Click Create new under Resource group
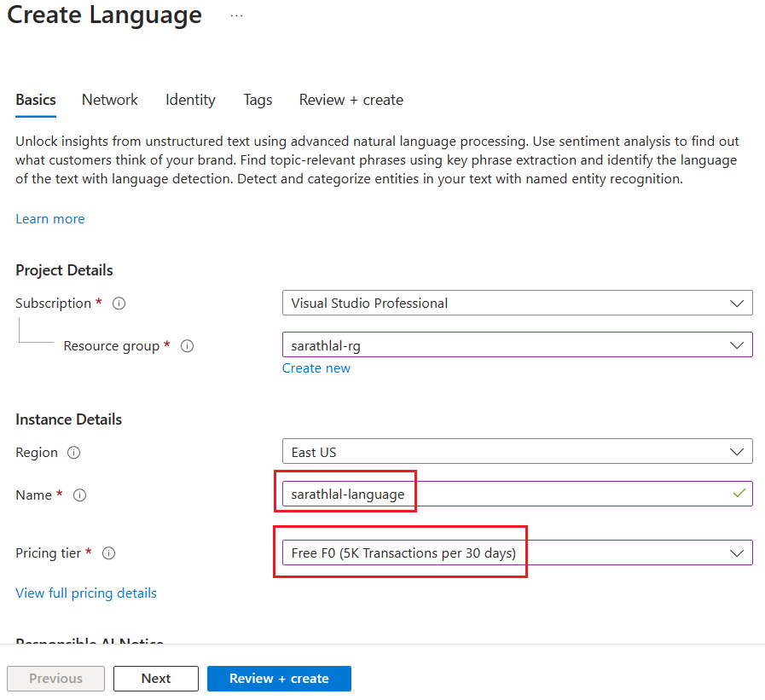Image resolution: width=765 pixels, height=700 pixels. (316, 367)
